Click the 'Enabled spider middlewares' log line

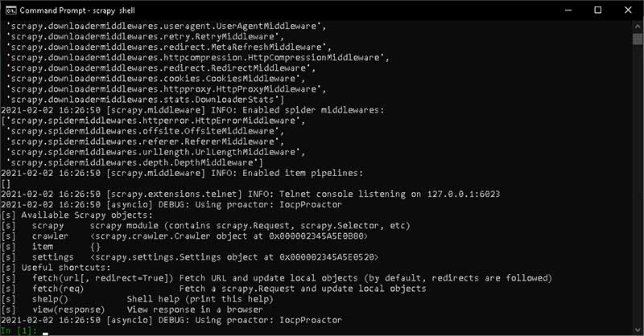(192, 110)
